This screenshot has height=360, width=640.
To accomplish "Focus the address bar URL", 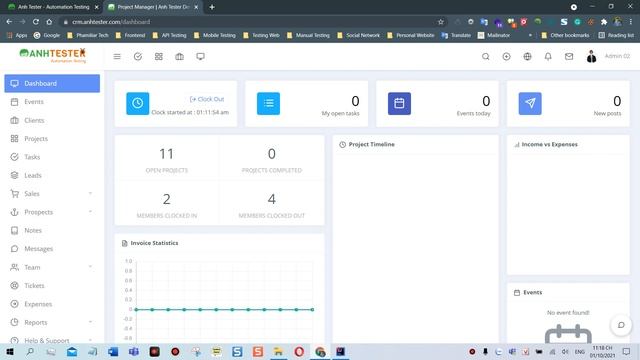I will [111, 22].
